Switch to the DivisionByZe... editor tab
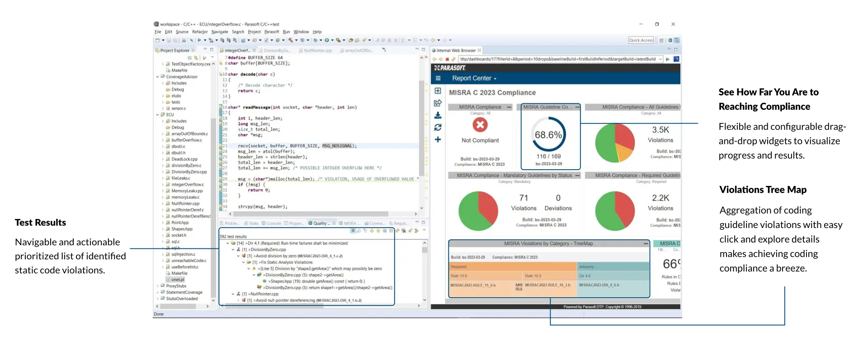Screen dimensions: 868x347 (x=276, y=51)
